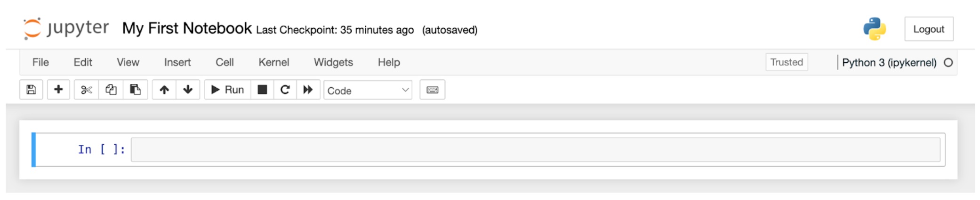The image size is (980, 200).
Task: Run the current cell with Run button
Action: 228,90
